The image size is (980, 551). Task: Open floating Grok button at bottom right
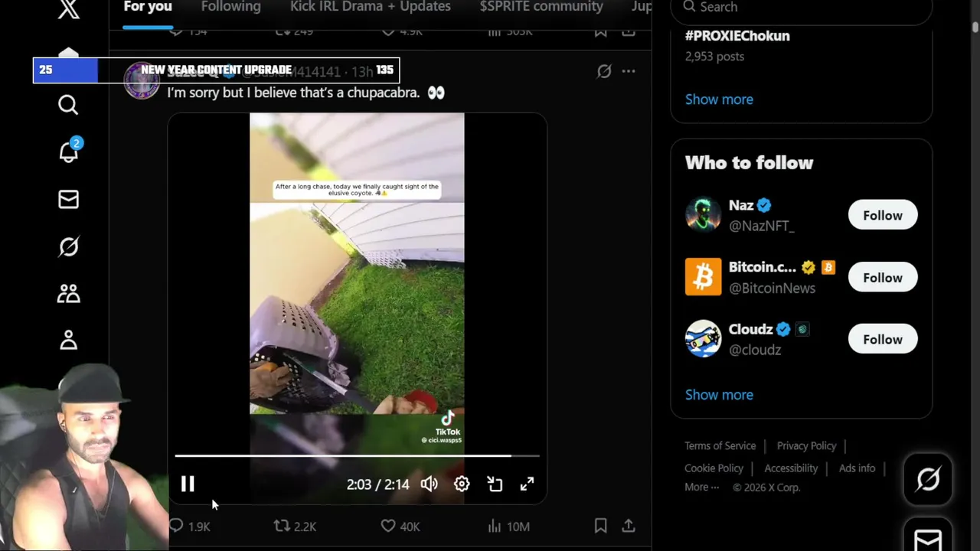928,480
